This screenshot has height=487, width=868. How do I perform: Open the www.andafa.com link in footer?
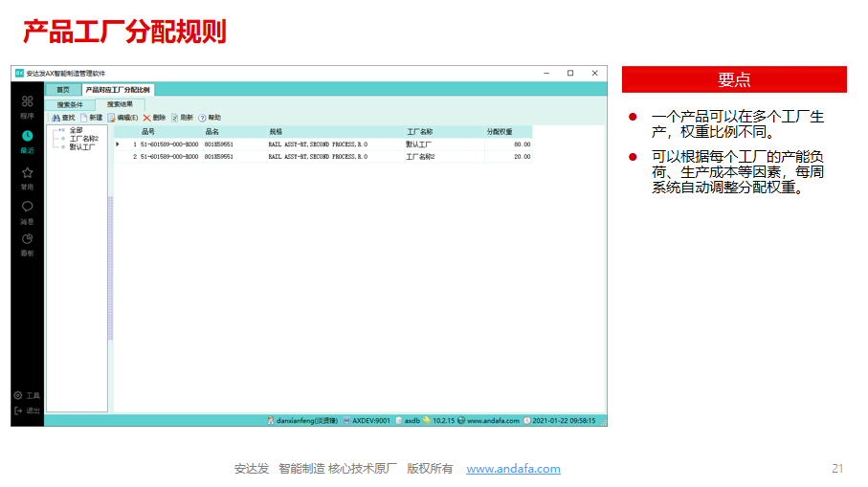513,469
